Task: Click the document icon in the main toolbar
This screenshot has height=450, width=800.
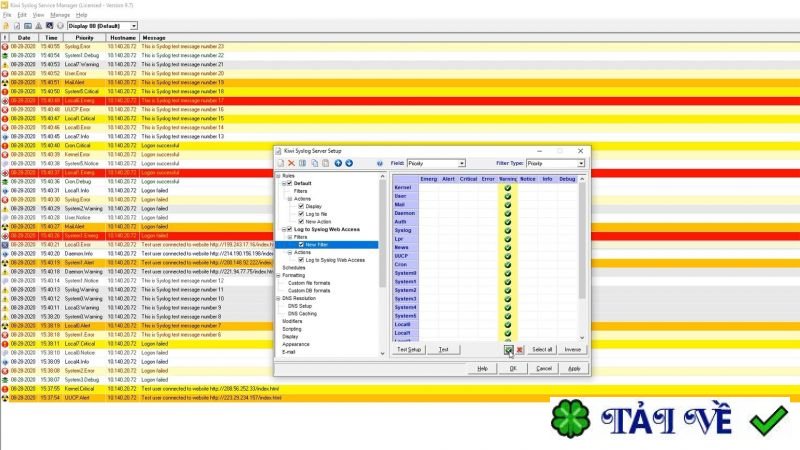Action: click(17, 26)
